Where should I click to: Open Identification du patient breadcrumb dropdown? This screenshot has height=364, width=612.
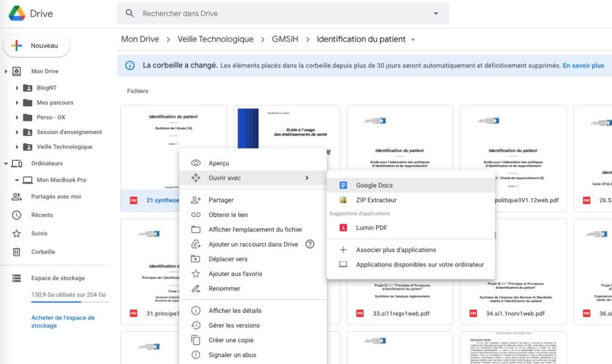[x=413, y=39]
